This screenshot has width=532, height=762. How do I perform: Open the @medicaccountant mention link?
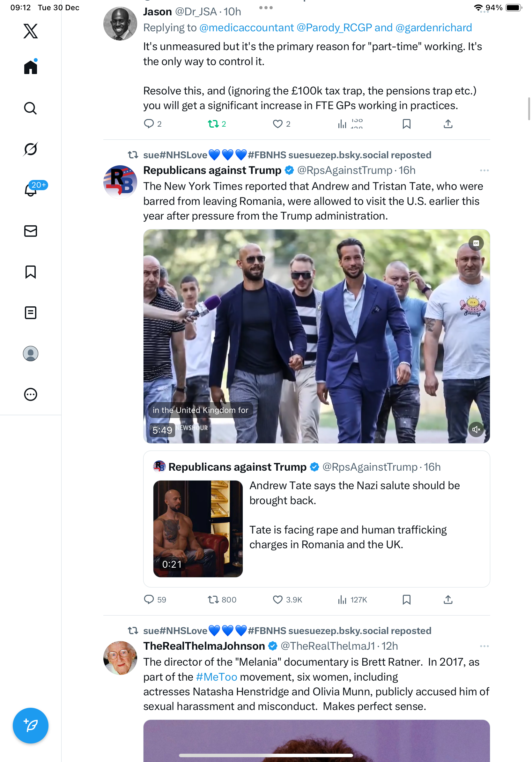click(x=247, y=28)
